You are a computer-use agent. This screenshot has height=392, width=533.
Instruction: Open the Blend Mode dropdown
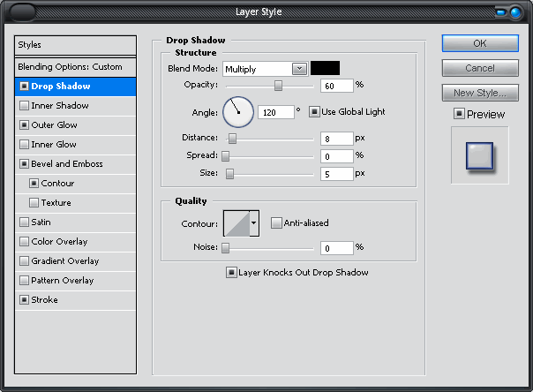[x=299, y=68]
